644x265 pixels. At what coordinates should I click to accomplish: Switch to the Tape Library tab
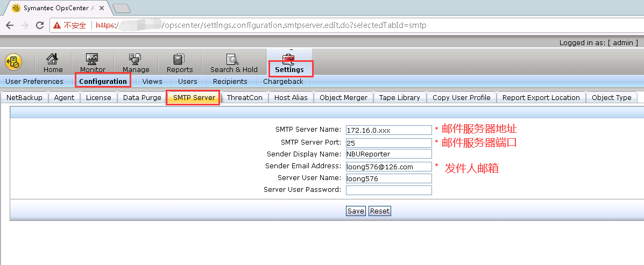click(400, 98)
